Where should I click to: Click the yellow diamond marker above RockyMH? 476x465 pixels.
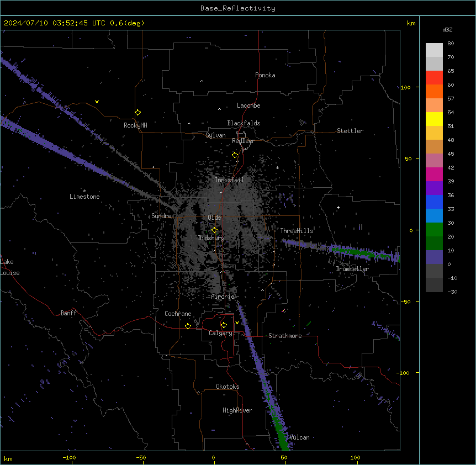pyautogui.click(x=138, y=113)
